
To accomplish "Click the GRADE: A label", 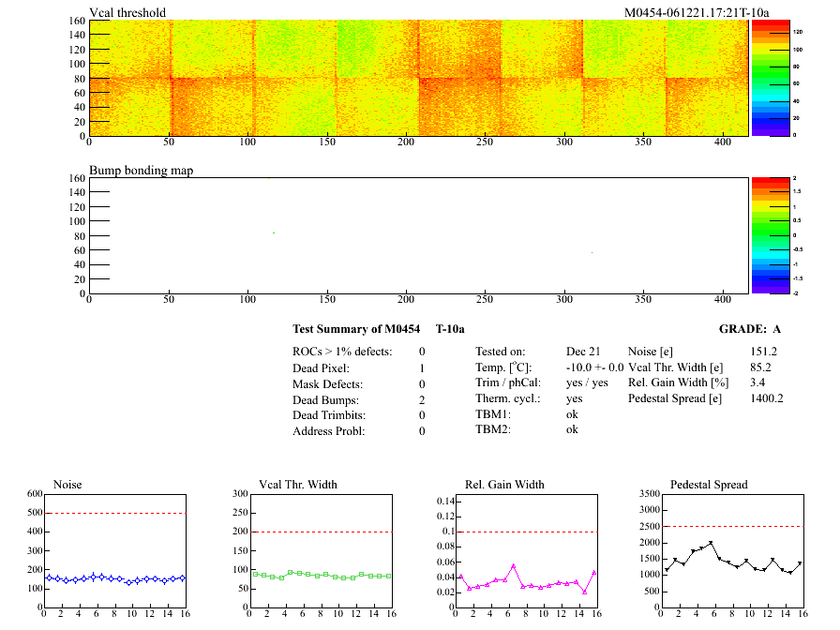I will (x=749, y=329).
